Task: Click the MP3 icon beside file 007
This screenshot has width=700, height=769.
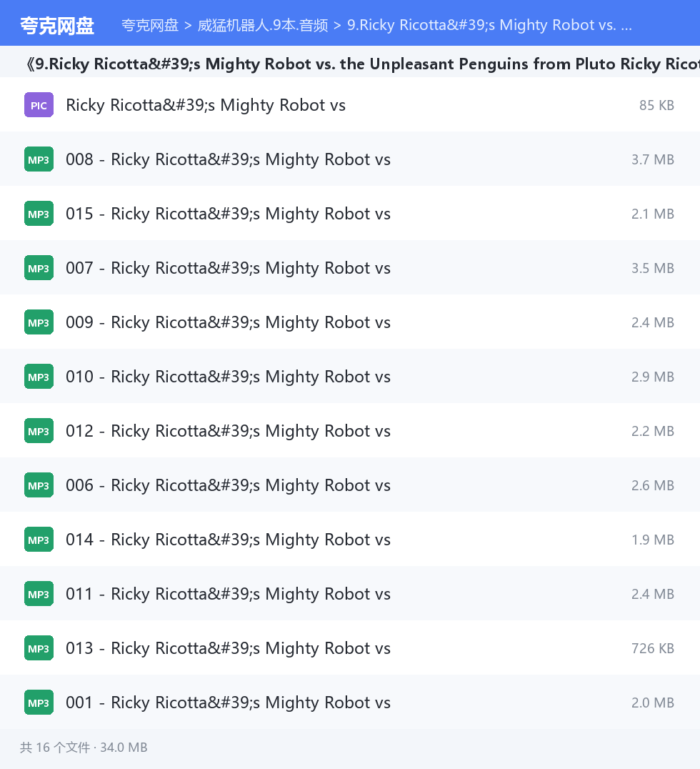Action: 39,268
